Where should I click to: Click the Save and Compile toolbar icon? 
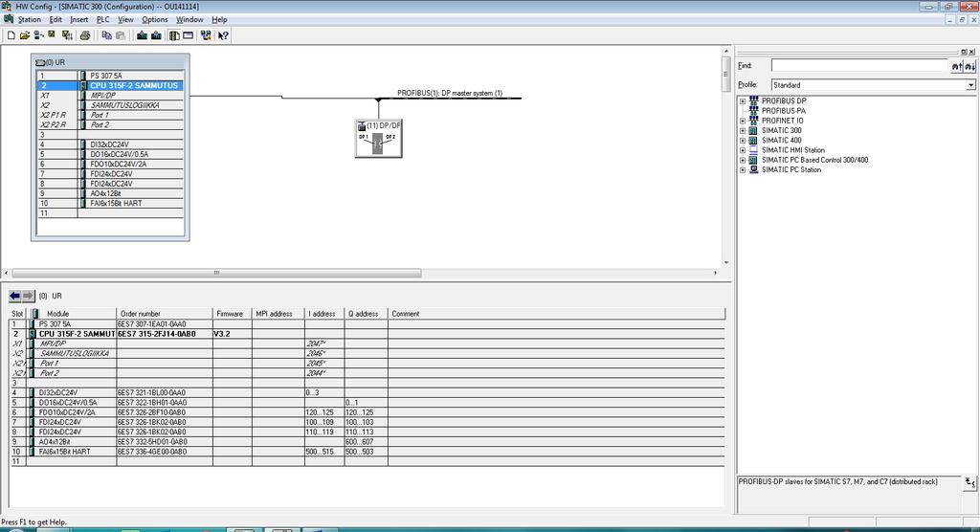pos(67,35)
